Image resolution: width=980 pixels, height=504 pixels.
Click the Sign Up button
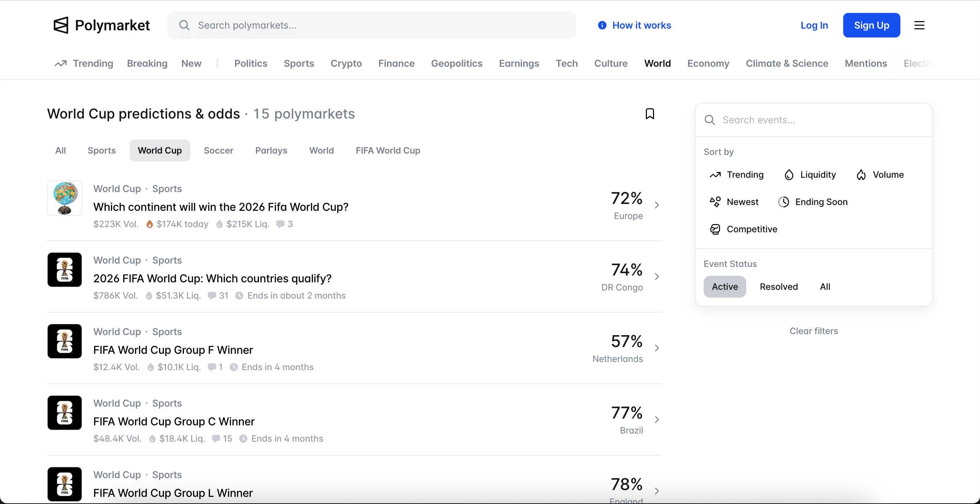click(x=871, y=25)
